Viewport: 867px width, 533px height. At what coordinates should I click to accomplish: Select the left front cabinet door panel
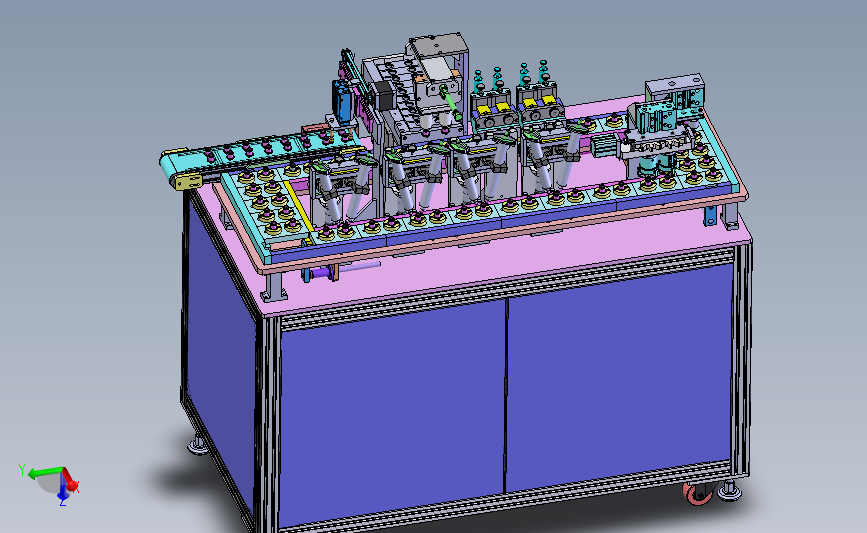(393, 412)
